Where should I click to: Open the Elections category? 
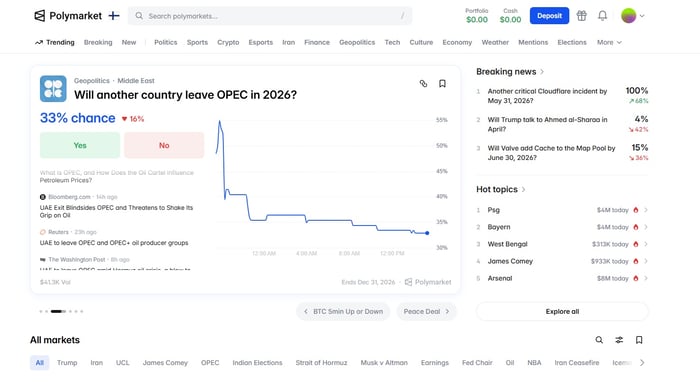[x=572, y=42]
